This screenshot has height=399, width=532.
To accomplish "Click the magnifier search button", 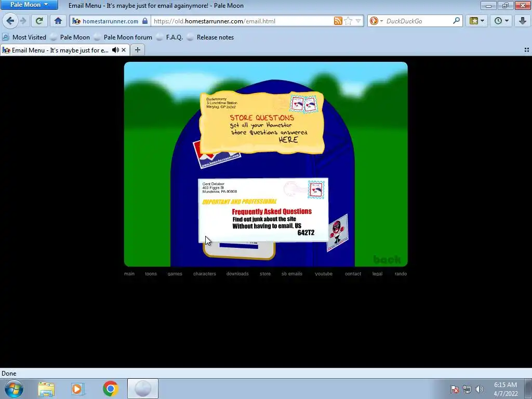I will tap(456, 21).
